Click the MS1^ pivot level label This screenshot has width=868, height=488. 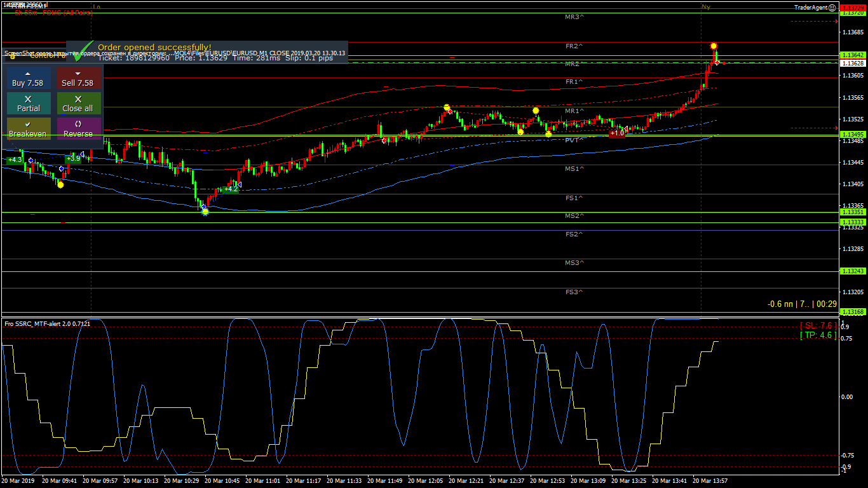[574, 169]
